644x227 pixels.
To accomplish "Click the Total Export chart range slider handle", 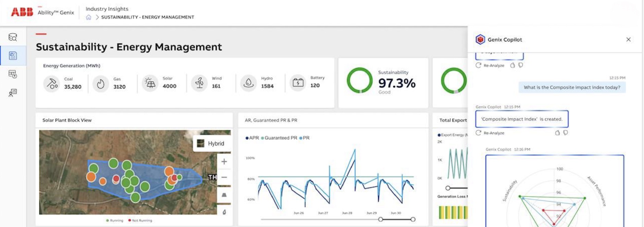I will [448, 188].
